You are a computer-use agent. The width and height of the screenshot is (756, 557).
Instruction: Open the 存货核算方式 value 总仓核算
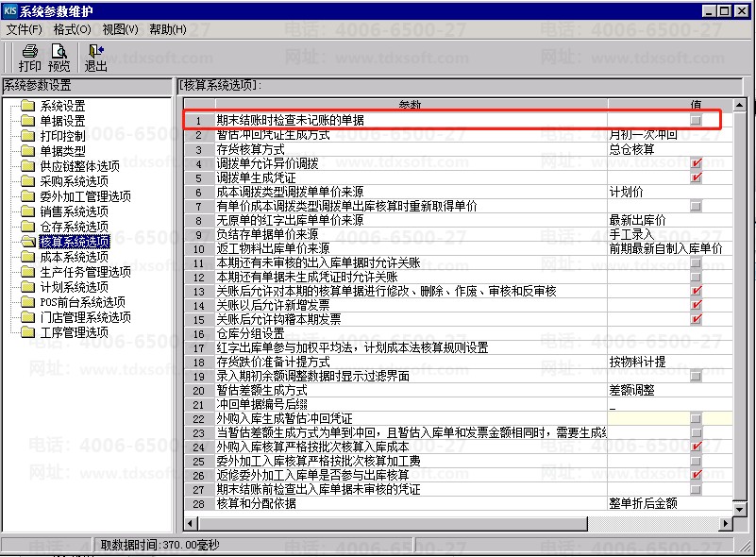click(x=668, y=149)
